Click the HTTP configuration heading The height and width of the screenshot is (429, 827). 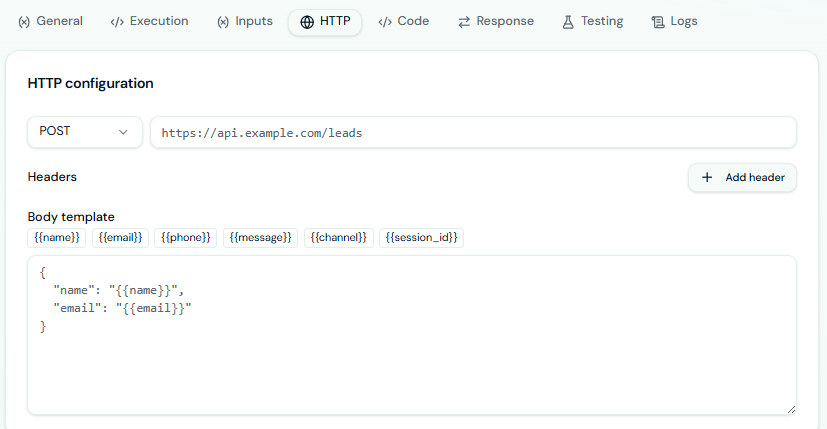91,83
